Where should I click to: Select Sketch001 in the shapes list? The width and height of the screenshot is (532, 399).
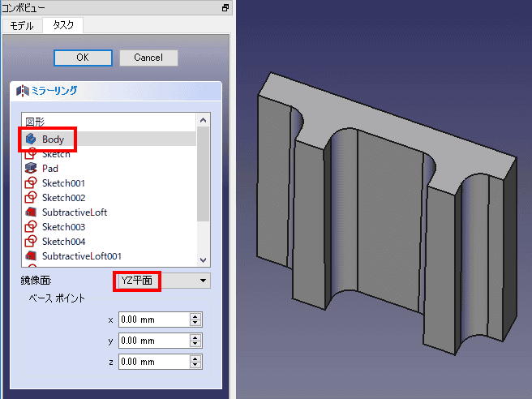(109, 182)
